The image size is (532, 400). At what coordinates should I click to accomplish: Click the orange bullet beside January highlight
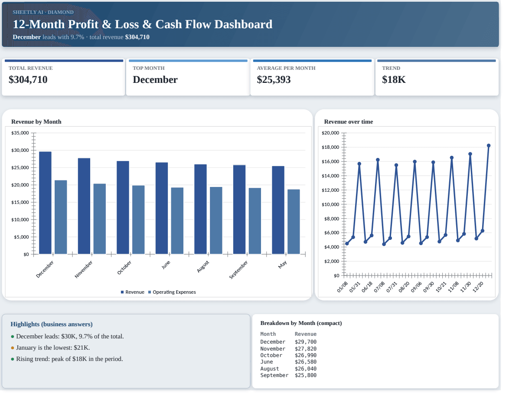(x=13, y=348)
